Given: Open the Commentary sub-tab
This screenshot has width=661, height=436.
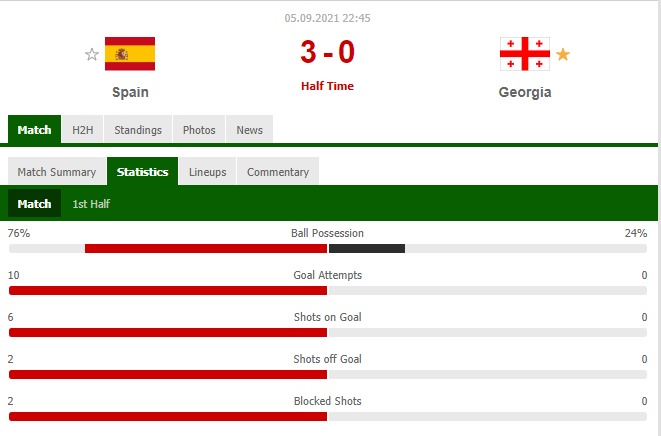Looking at the screenshot, I should coord(278,172).
